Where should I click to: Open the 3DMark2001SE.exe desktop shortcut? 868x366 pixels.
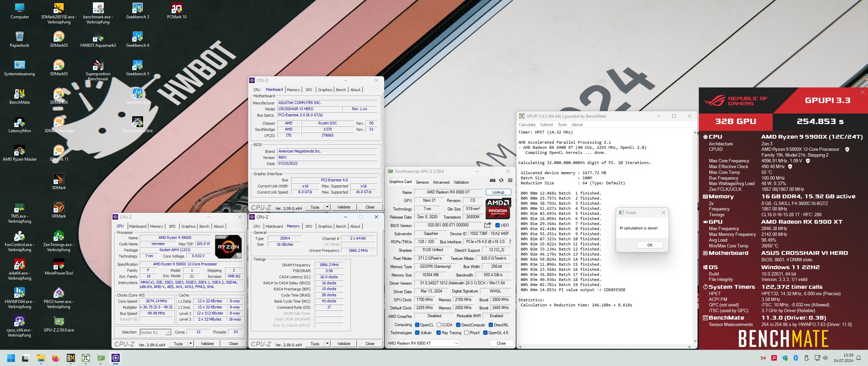59,14
